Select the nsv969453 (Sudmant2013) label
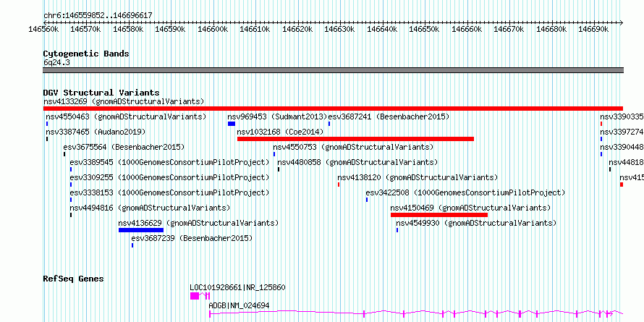 (x=277, y=116)
